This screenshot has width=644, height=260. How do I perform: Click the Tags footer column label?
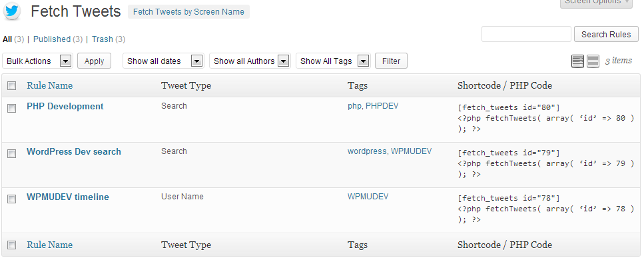(358, 245)
